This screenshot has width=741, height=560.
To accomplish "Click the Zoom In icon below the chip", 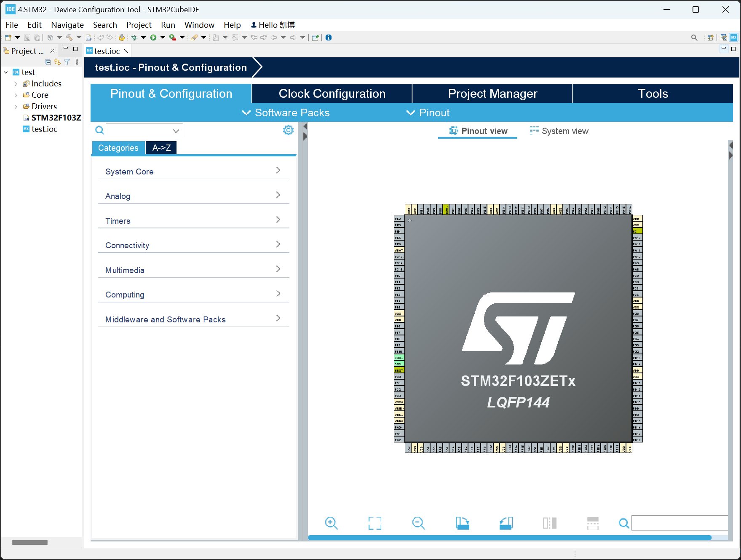I will point(332,523).
